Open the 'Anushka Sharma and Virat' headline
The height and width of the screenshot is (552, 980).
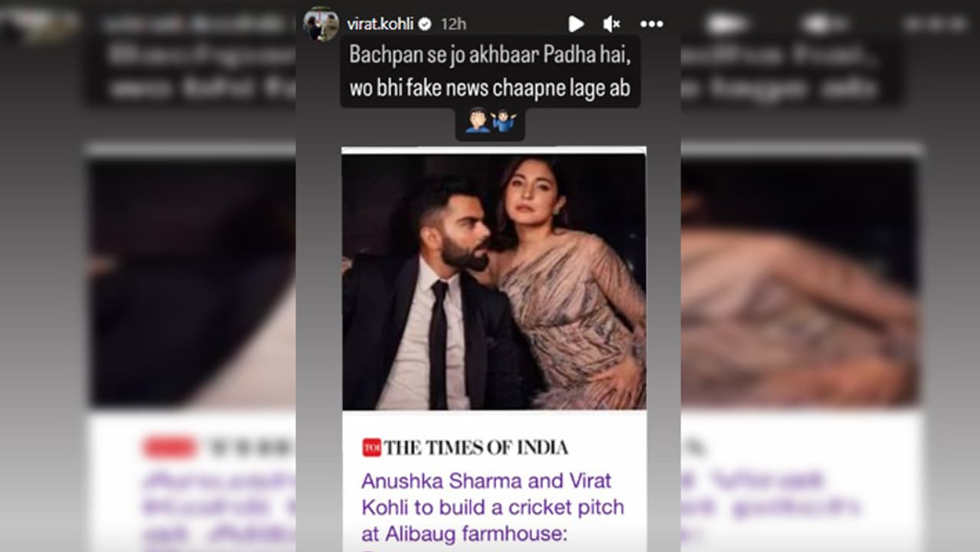click(486, 481)
